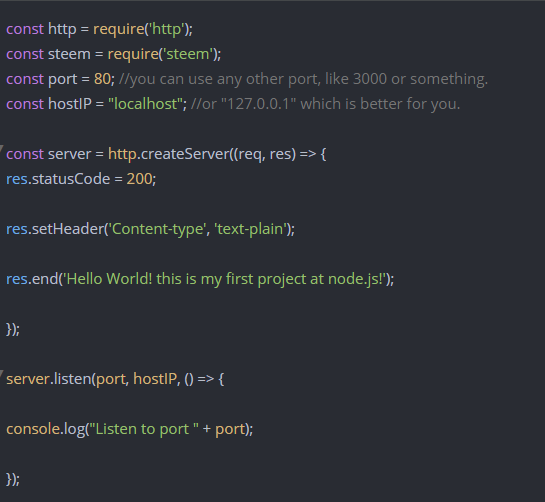The image size is (545, 502).
Task: Click the 'Hello World!' response string
Action: coord(224,279)
